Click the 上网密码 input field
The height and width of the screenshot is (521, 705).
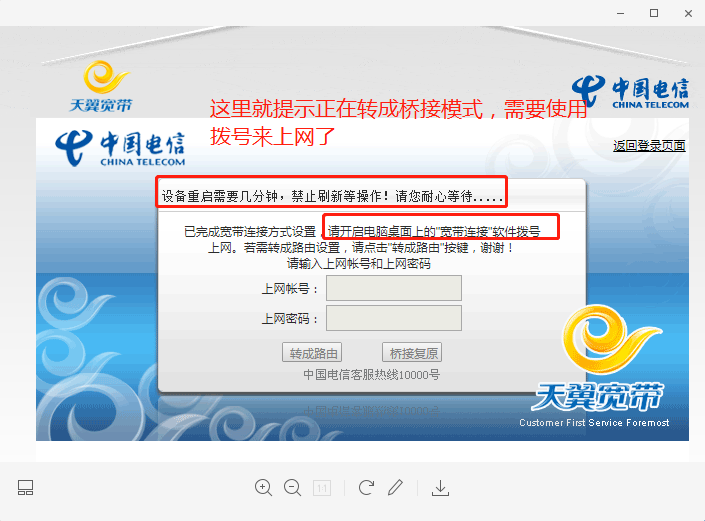[394, 318]
